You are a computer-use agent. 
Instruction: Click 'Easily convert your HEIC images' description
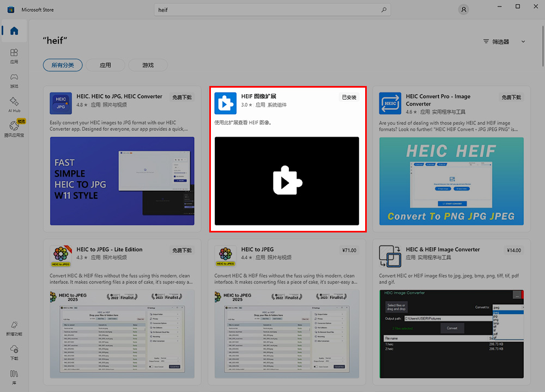coord(119,126)
